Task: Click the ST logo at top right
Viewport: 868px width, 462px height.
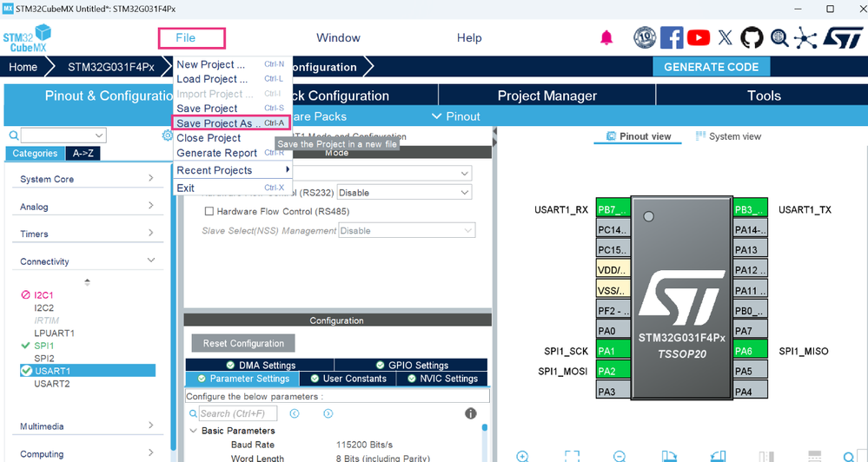Action: pos(843,37)
